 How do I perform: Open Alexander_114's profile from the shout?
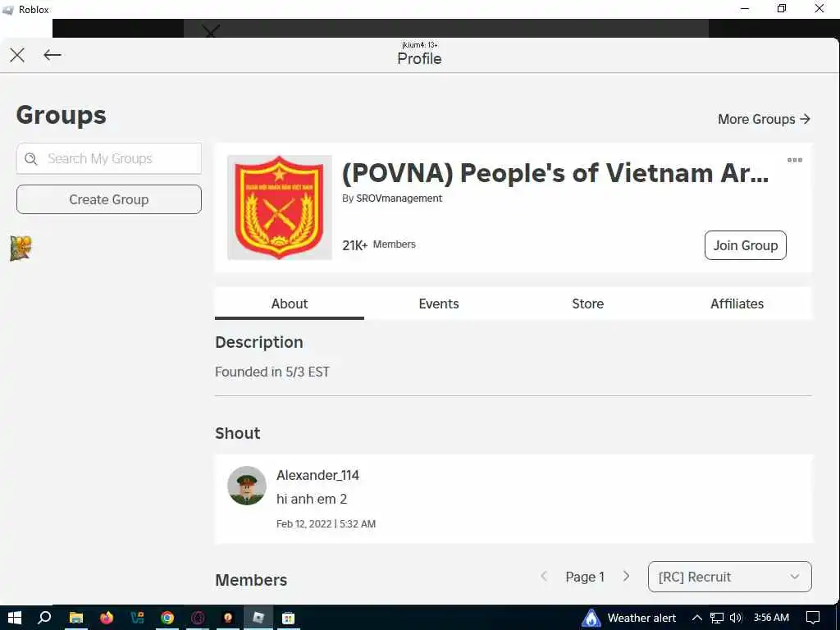click(x=317, y=475)
